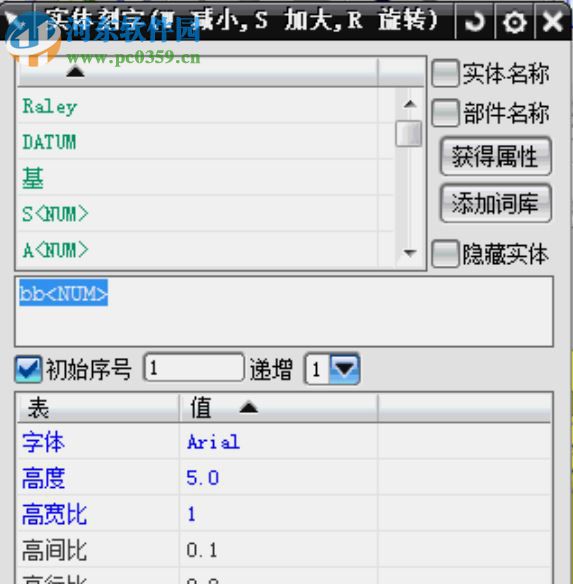Click the 高宽比 value 1
Image resolution: width=573 pixels, height=584 pixels.
tap(191, 514)
